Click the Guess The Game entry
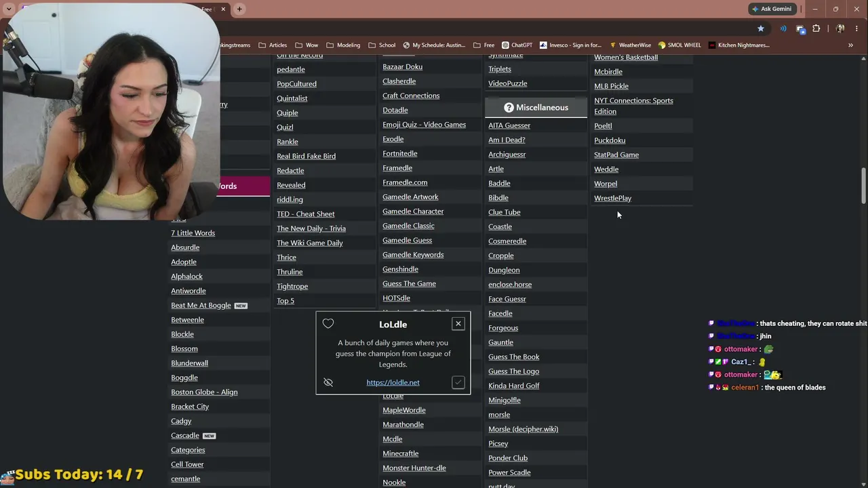 click(x=409, y=284)
